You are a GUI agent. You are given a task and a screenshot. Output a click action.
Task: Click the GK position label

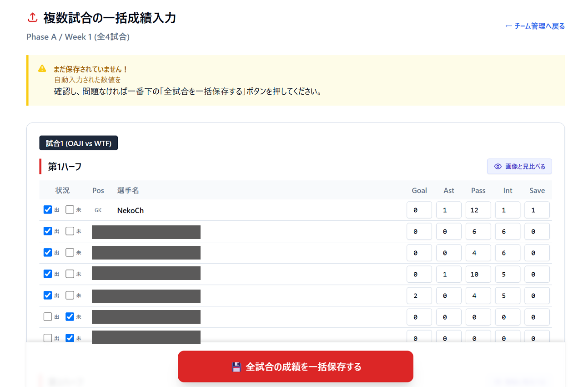[98, 210]
